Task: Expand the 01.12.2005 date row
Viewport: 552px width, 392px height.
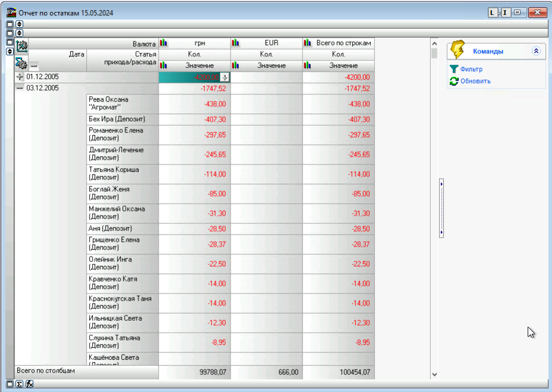Action: [20, 77]
